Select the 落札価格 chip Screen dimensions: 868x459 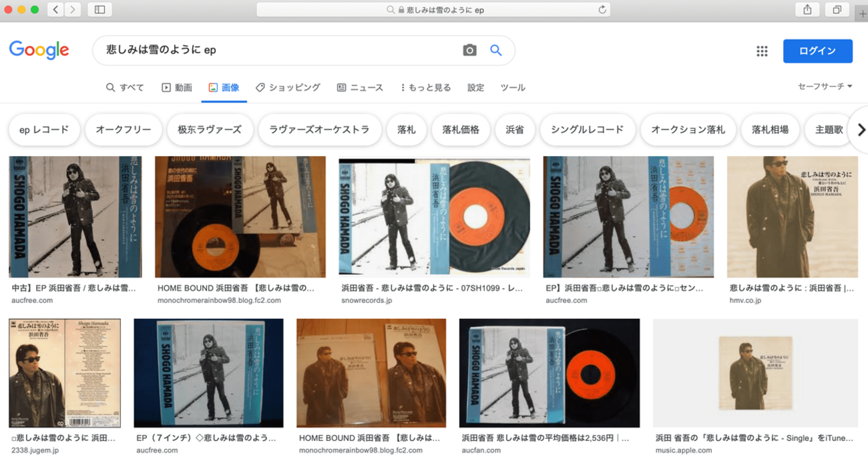tap(461, 130)
